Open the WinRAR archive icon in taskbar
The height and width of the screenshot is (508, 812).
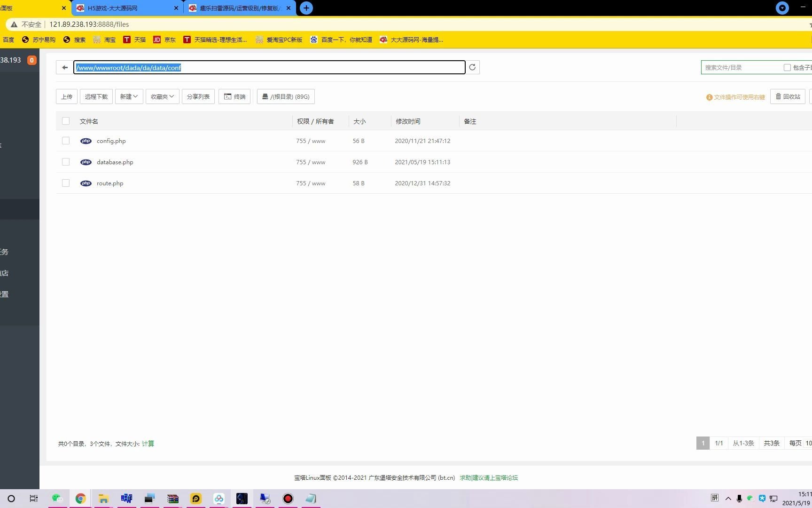(x=172, y=499)
